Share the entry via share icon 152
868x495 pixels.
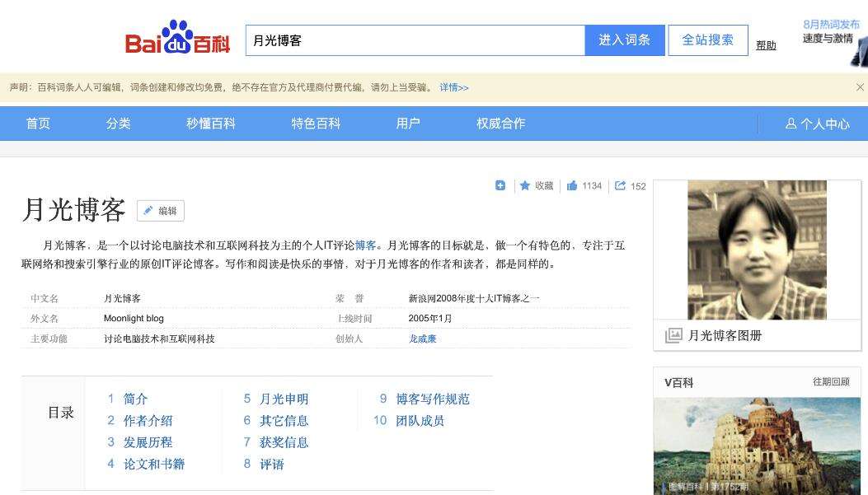[630, 186]
